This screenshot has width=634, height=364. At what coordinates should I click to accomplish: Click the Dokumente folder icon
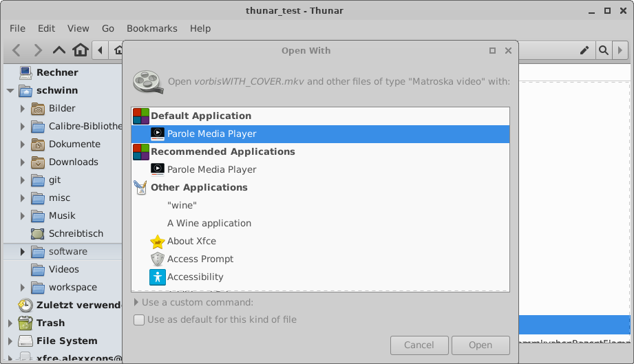point(38,144)
